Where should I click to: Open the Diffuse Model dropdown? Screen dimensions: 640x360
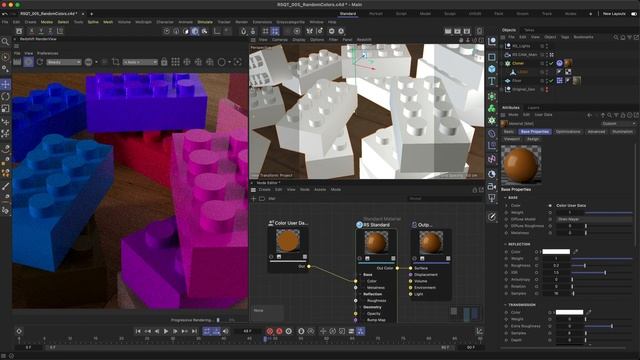click(595, 219)
